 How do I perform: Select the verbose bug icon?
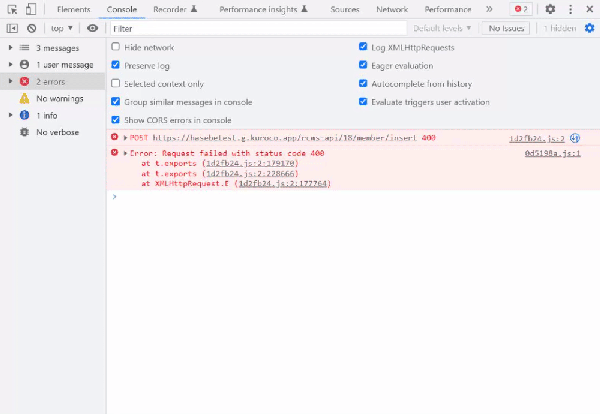(x=24, y=132)
